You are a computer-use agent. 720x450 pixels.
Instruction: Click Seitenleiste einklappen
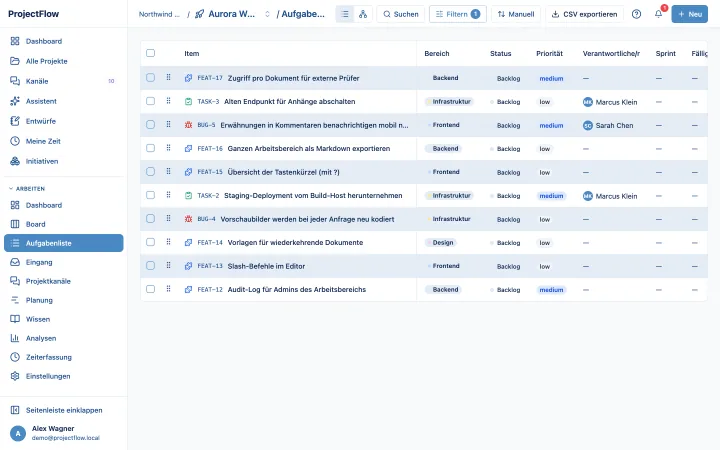pos(64,410)
